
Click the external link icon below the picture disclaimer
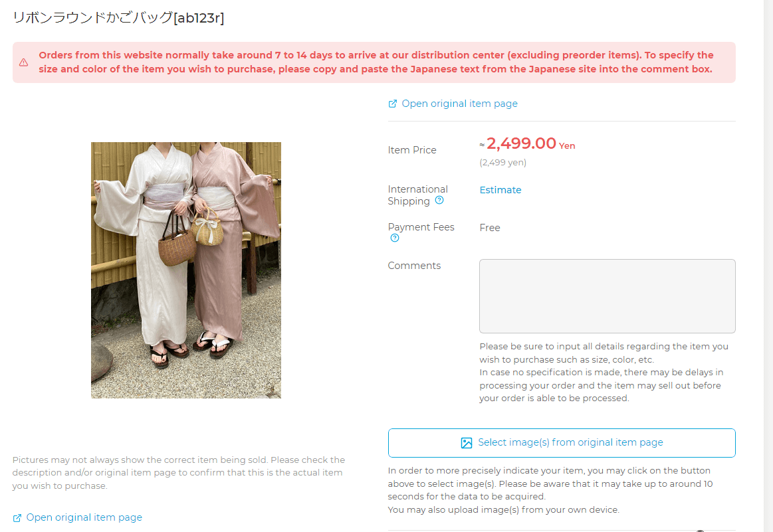pyautogui.click(x=17, y=517)
